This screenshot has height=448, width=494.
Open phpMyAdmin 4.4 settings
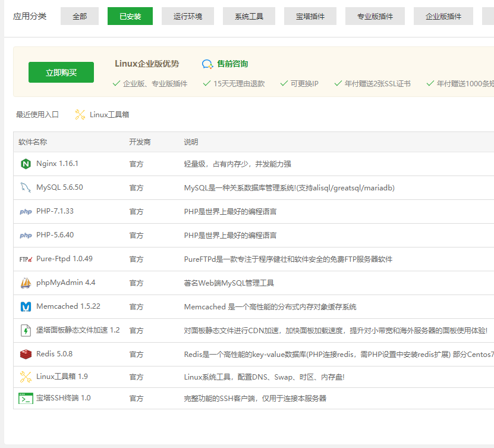tap(65, 283)
